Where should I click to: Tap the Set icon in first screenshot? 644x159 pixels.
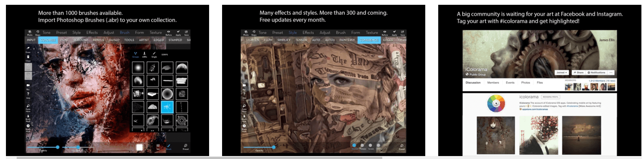(158, 147)
